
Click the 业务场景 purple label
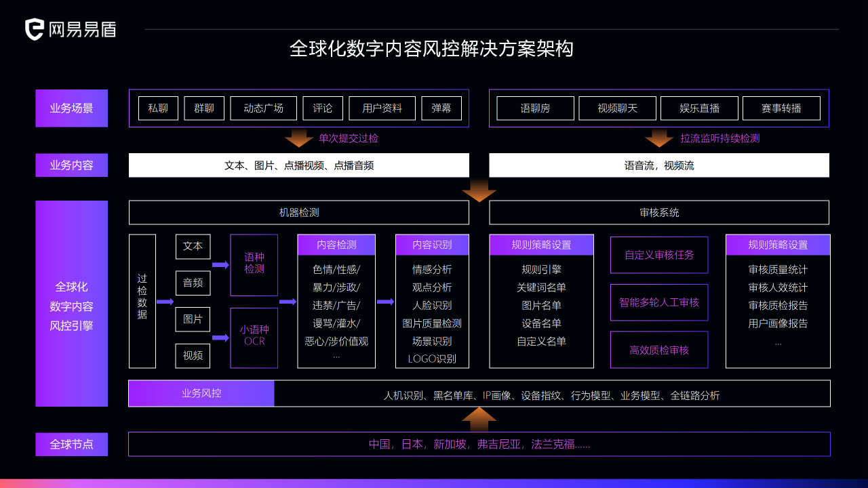(71, 108)
